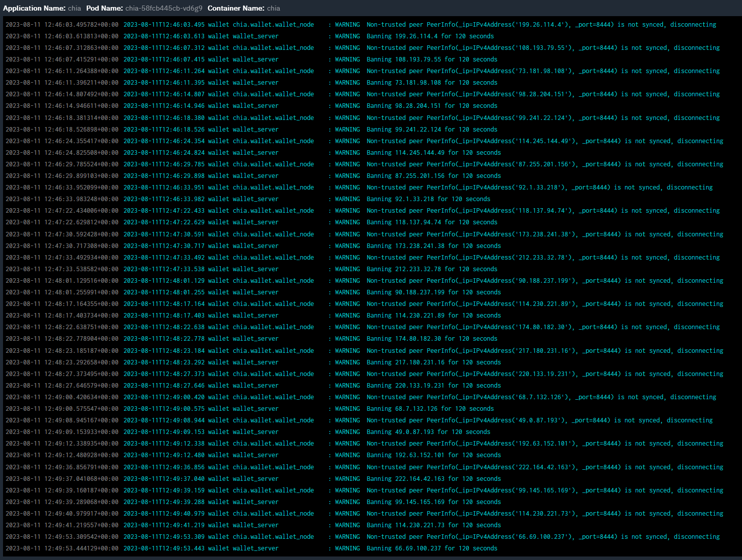This screenshot has height=560, width=742.
Task: Select 'Banning 108.193.79.55 for 120 seconds'
Action: tap(432, 59)
